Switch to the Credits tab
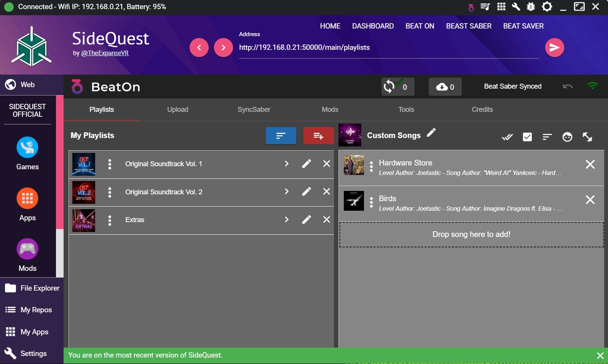Image resolution: width=608 pixels, height=364 pixels. click(482, 110)
